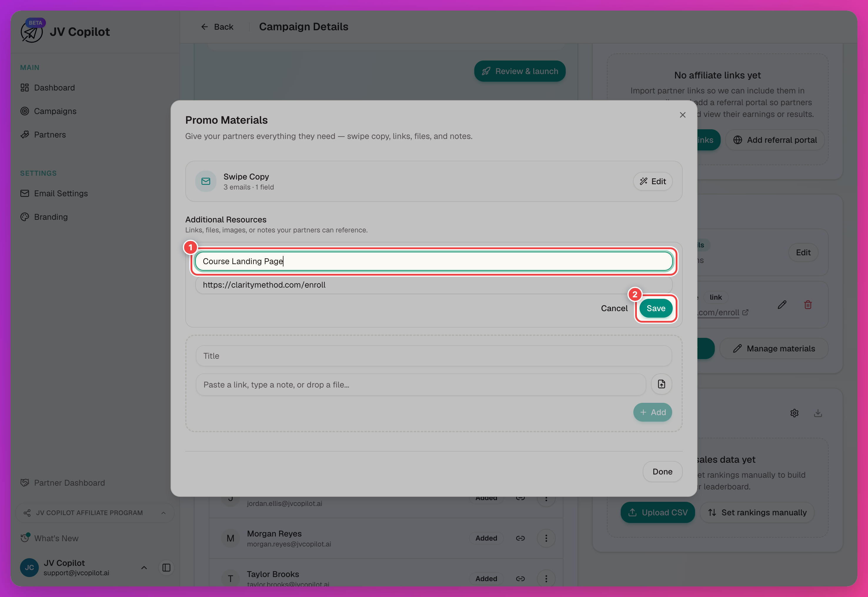Open leaderboard settings gear

pos(794,413)
